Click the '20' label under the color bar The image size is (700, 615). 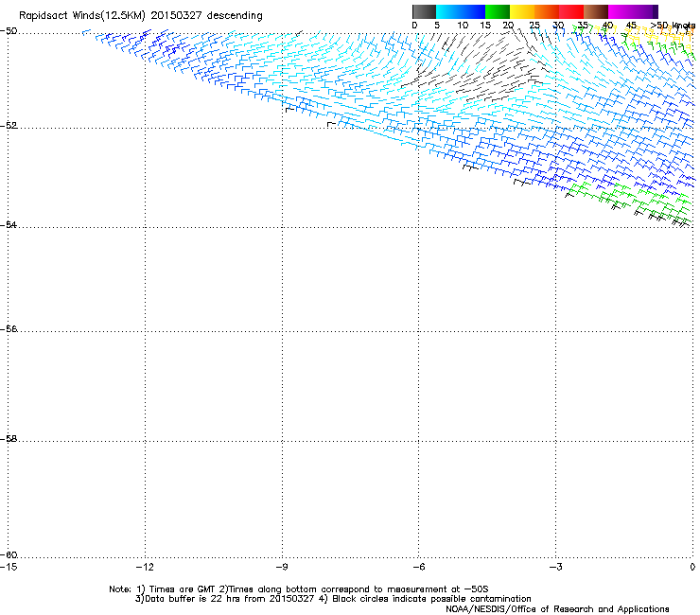508,25
